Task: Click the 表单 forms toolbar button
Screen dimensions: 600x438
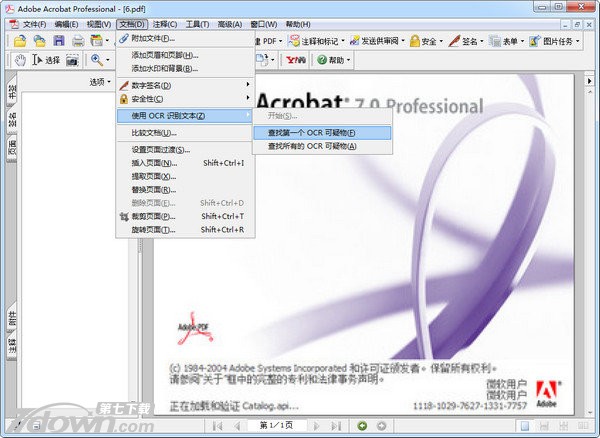Action: pyautogui.click(x=503, y=41)
